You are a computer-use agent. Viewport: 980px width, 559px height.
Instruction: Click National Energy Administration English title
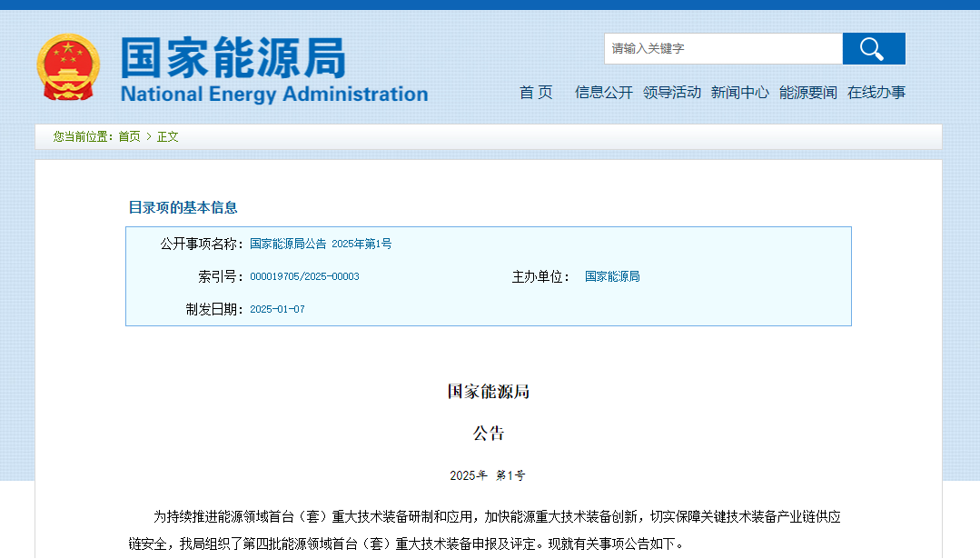273,95
